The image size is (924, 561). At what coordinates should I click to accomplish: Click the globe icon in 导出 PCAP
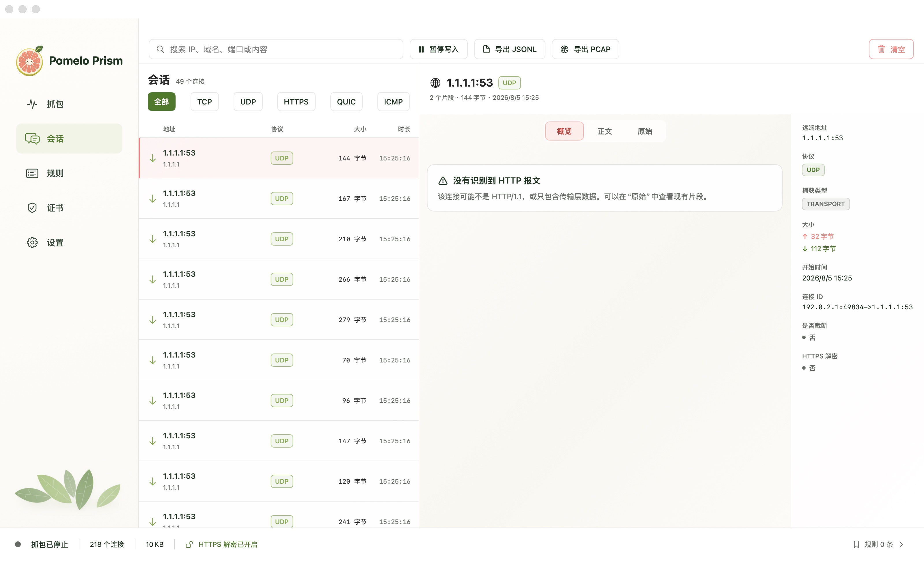[564, 49]
